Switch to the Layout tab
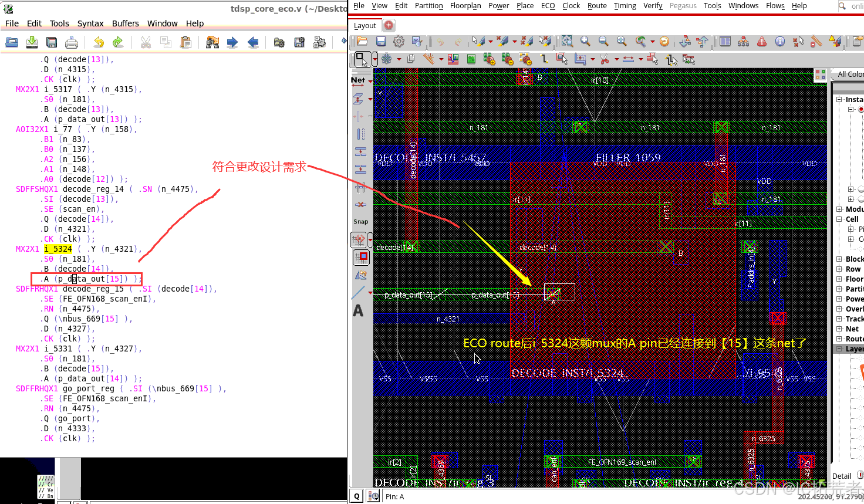The height and width of the screenshot is (504, 864). coord(365,25)
